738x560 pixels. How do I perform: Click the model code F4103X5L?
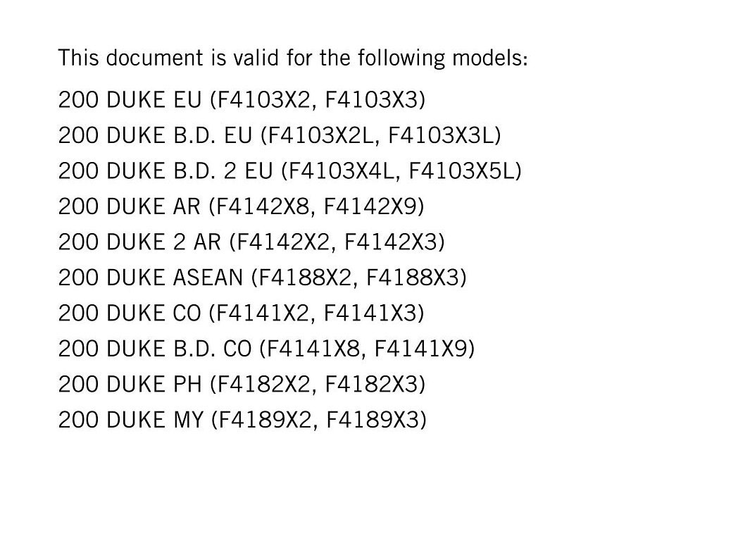click(461, 170)
